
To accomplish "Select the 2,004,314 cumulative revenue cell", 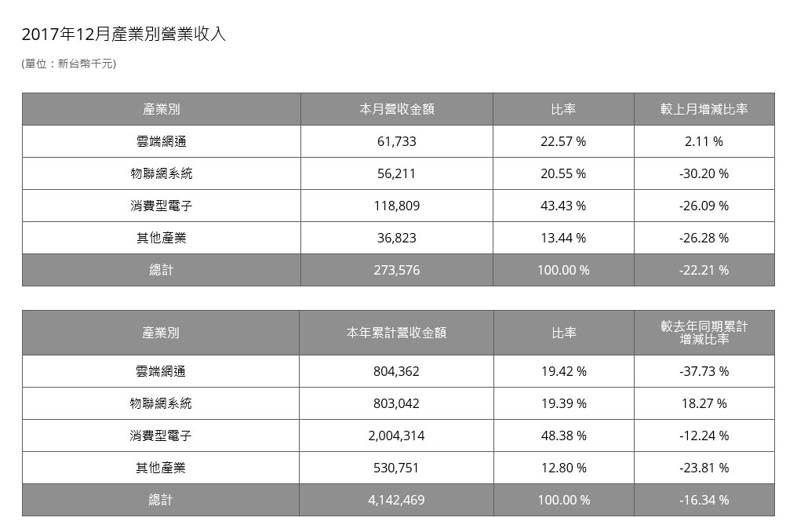I will click(x=396, y=435).
